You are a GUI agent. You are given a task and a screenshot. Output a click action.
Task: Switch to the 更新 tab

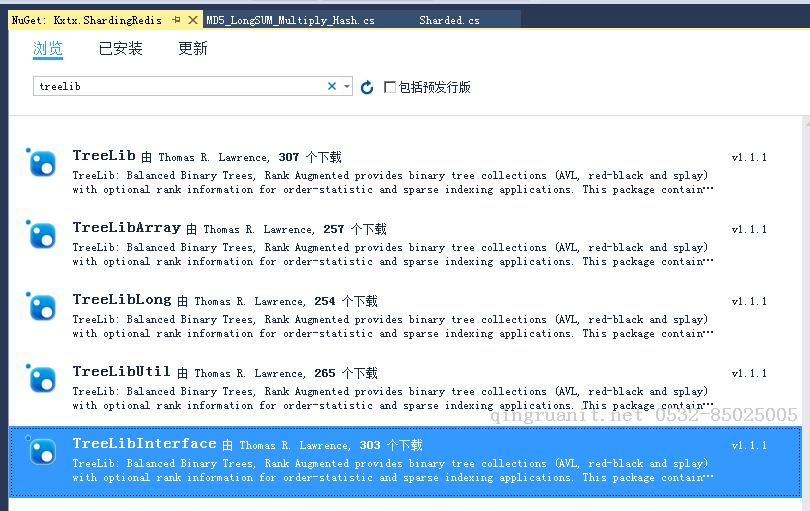coord(193,48)
